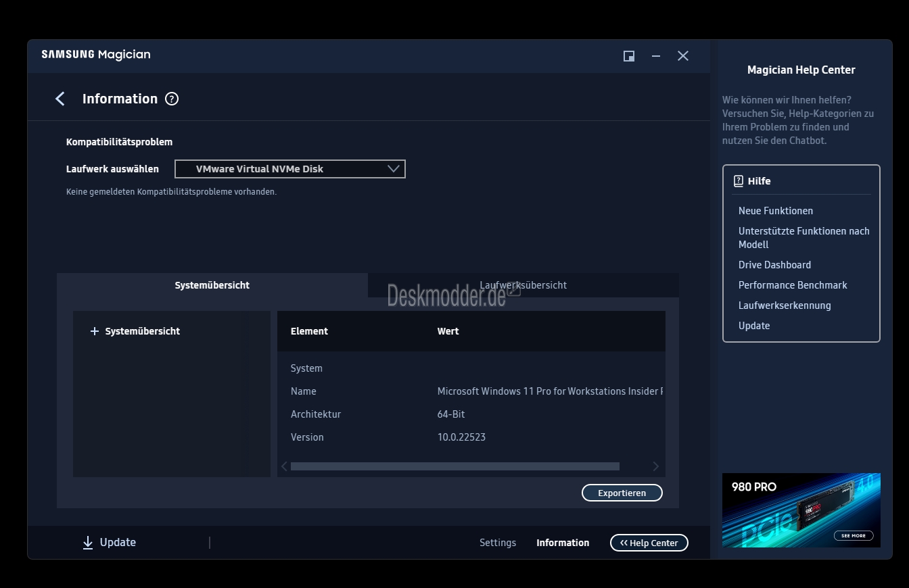Expand the Systemübersicht plus icon
Viewport: 909px width, 588px height.
(x=95, y=331)
